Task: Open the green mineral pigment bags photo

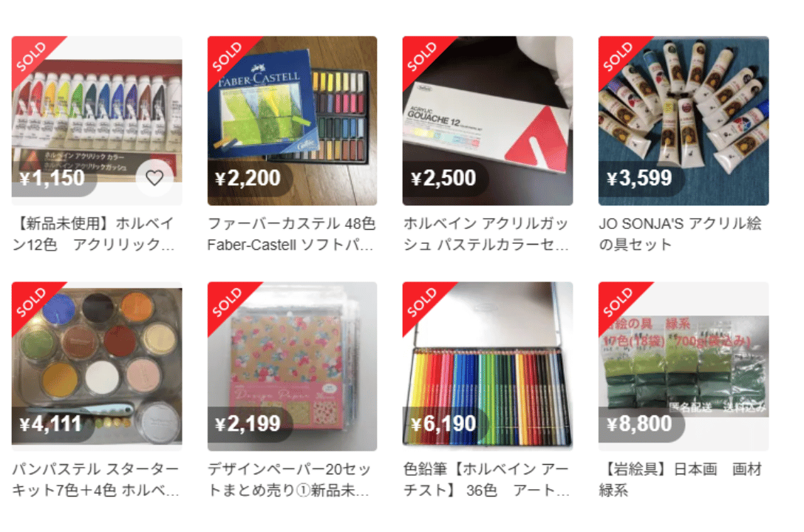Action: 684,366
